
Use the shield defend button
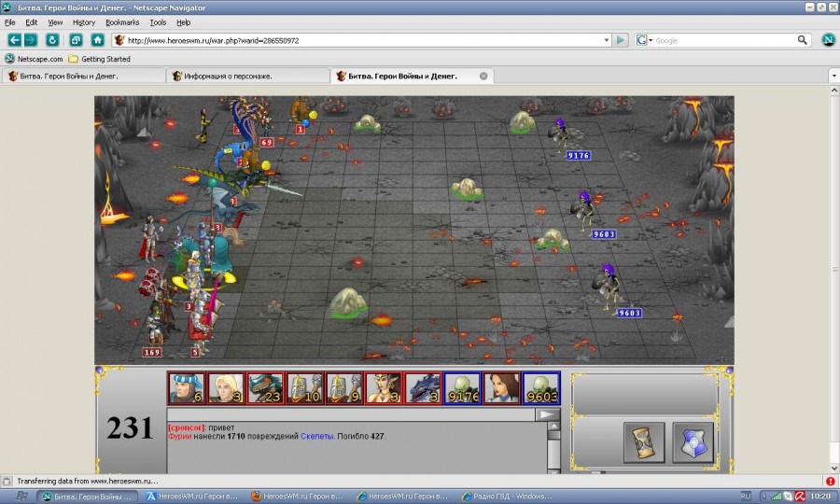coord(693,442)
